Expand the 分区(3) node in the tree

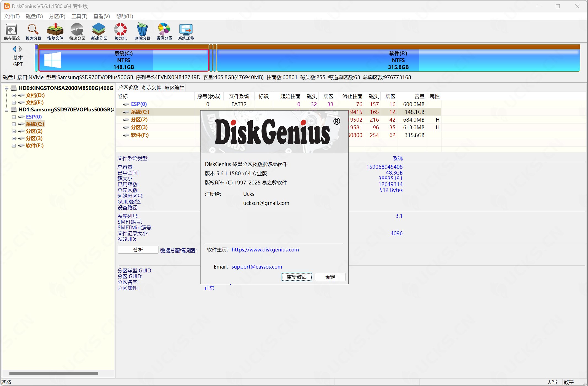coord(14,138)
